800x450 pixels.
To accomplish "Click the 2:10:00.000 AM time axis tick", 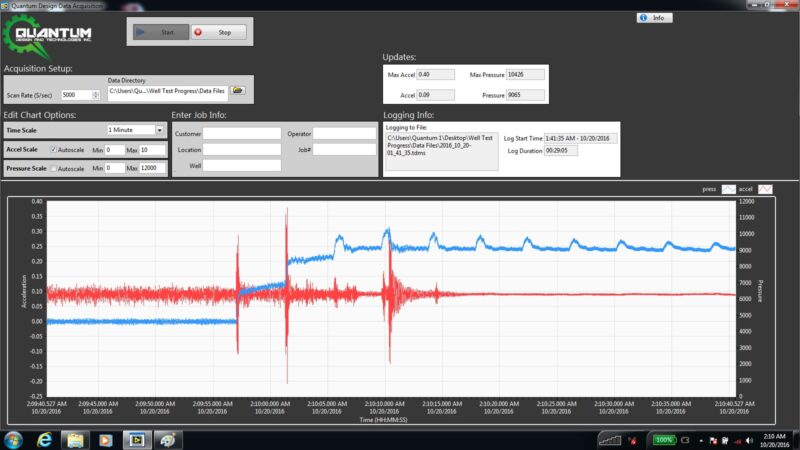I will (x=269, y=407).
